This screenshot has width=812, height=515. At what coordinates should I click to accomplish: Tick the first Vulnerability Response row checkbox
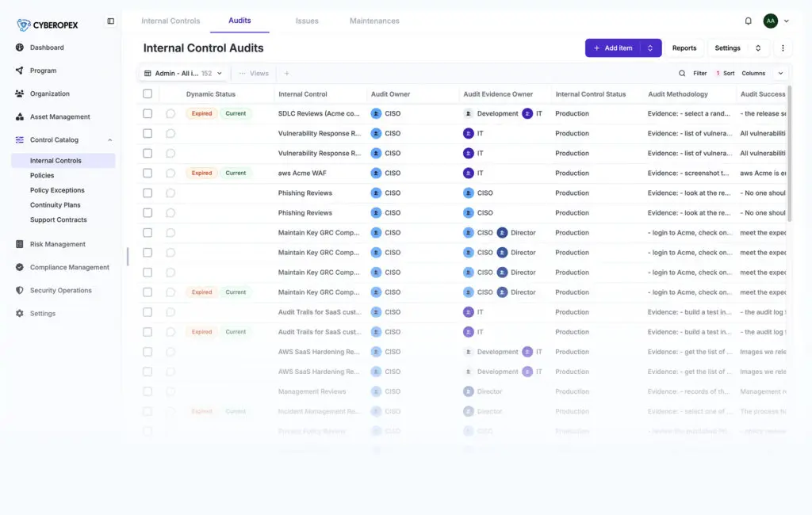click(x=147, y=134)
